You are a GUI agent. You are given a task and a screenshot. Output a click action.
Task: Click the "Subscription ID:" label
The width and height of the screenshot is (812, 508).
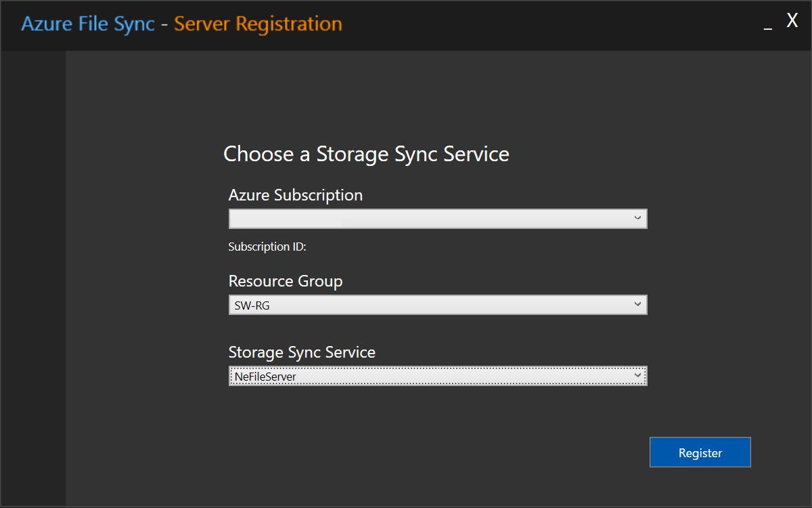pyautogui.click(x=267, y=247)
